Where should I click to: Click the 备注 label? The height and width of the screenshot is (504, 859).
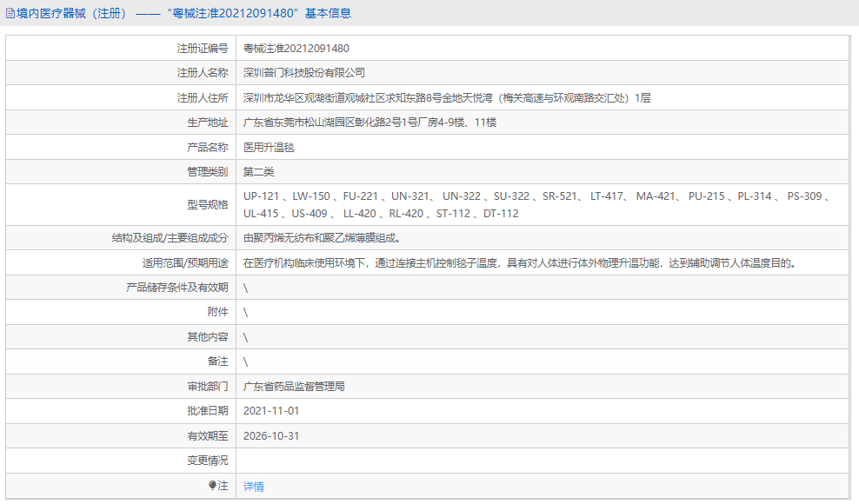(217, 361)
